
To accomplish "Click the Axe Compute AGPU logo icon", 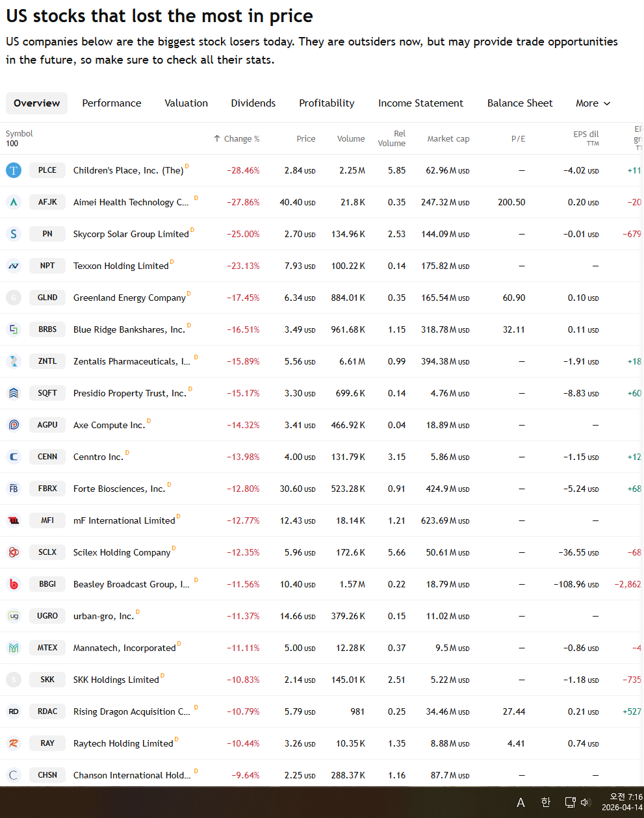I will tap(14, 425).
